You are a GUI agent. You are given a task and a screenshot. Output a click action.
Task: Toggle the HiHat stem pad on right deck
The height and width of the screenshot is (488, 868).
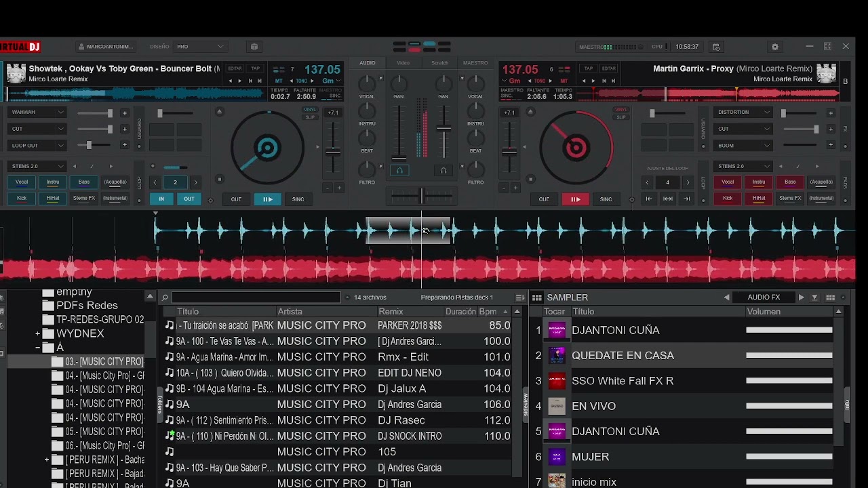pyautogui.click(x=759, y=199)
